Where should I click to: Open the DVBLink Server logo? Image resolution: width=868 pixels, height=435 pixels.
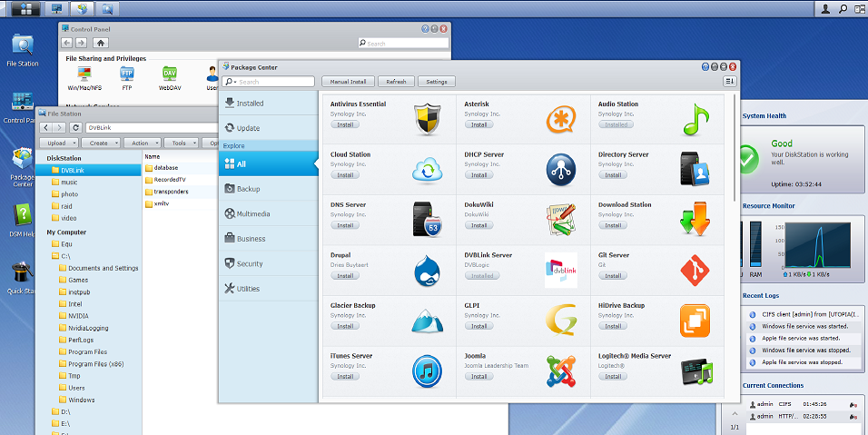[x=561, y=270]
